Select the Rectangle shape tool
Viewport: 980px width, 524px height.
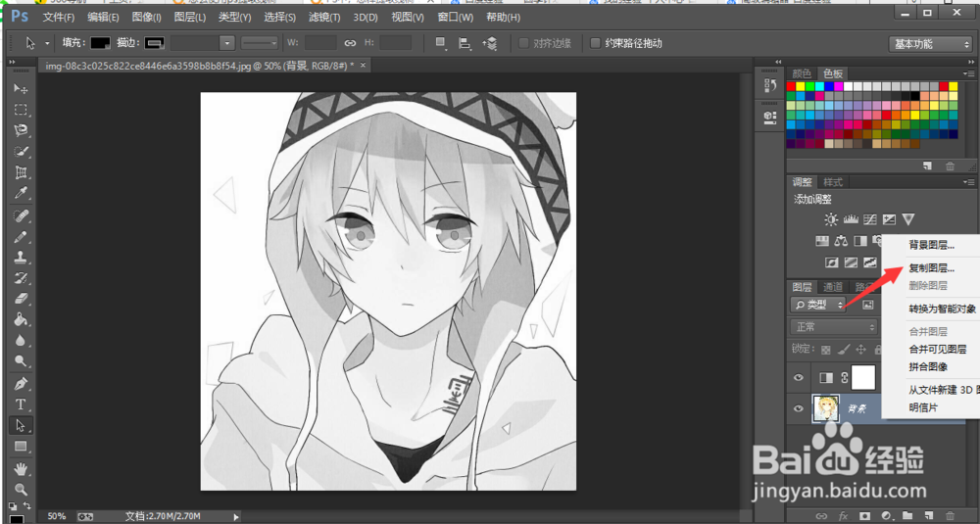21,447
